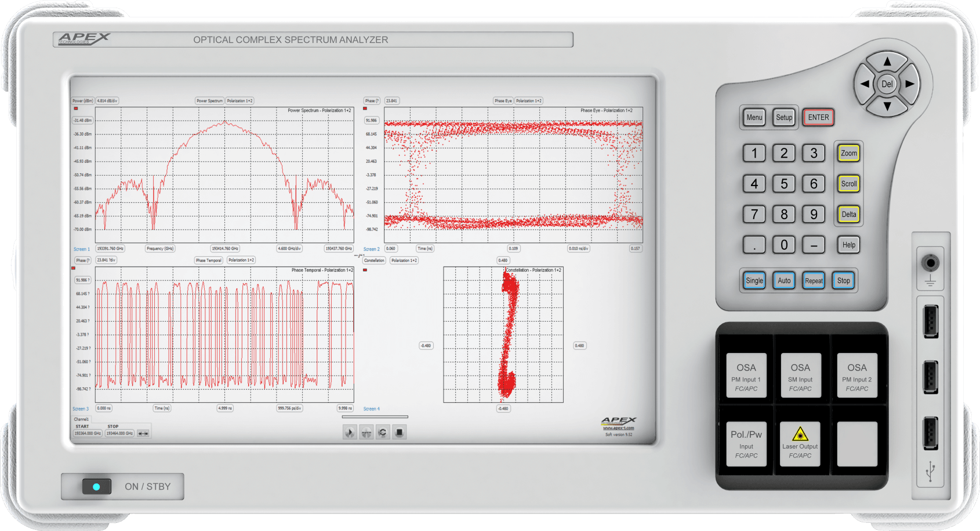The height and width of the screenshot is (531, 980).
Task: Toggle the ON / STBY power switch
Action: click(x=97, y=486)
